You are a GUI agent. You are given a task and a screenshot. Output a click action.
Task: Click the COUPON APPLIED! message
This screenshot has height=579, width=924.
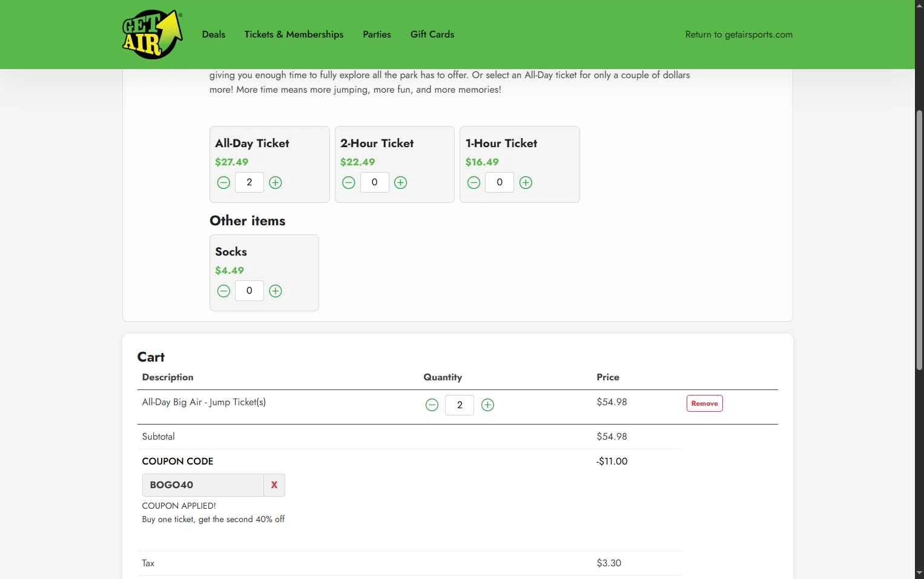tap(179, 506)
